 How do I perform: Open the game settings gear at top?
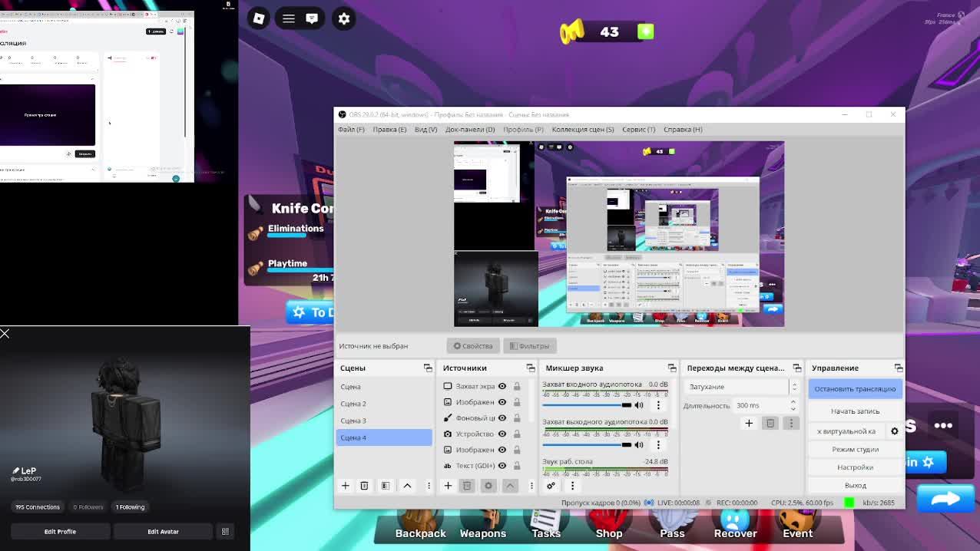pos(344,18)
